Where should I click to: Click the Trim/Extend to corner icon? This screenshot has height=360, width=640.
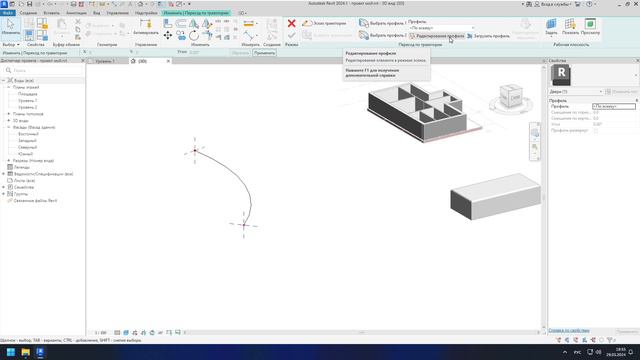click(207, 36)
